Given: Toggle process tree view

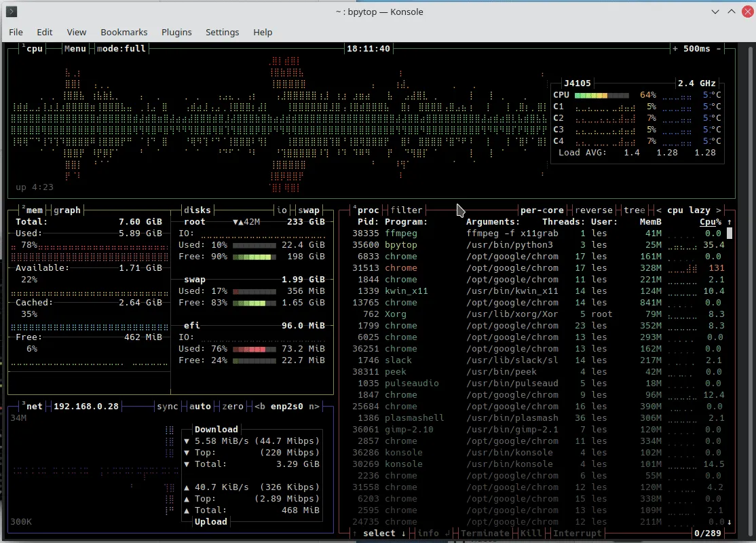Looking at the screenshot, I should [x=634, y=210].
